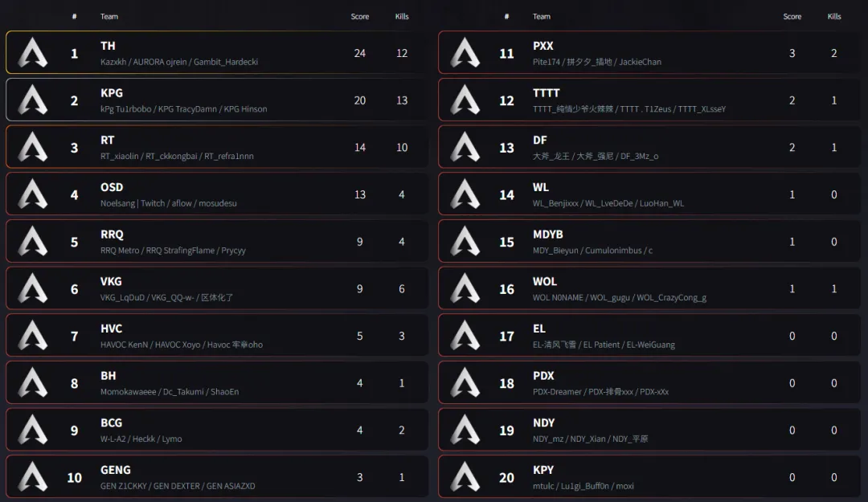The image size is (868, 502).
Task: Select the team logo next to DF
Action: pyautogui.click(x=465, y=147)
